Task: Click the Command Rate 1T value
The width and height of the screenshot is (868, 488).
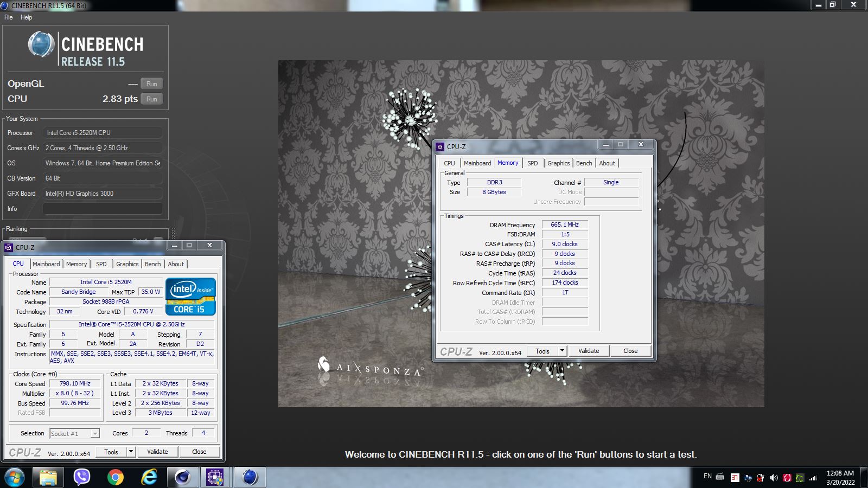Action: coord(565,292)
